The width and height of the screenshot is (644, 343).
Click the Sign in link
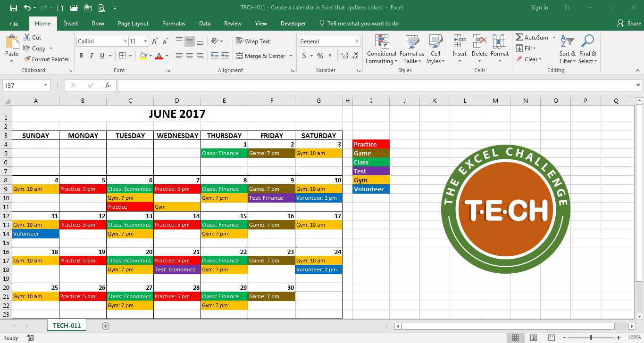pos(539,8)
